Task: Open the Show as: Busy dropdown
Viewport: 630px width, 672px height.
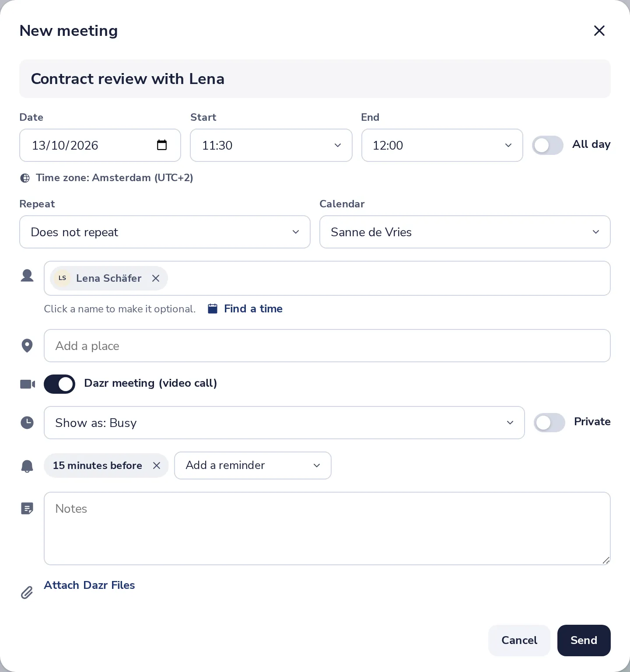Action: coord(284,423)
